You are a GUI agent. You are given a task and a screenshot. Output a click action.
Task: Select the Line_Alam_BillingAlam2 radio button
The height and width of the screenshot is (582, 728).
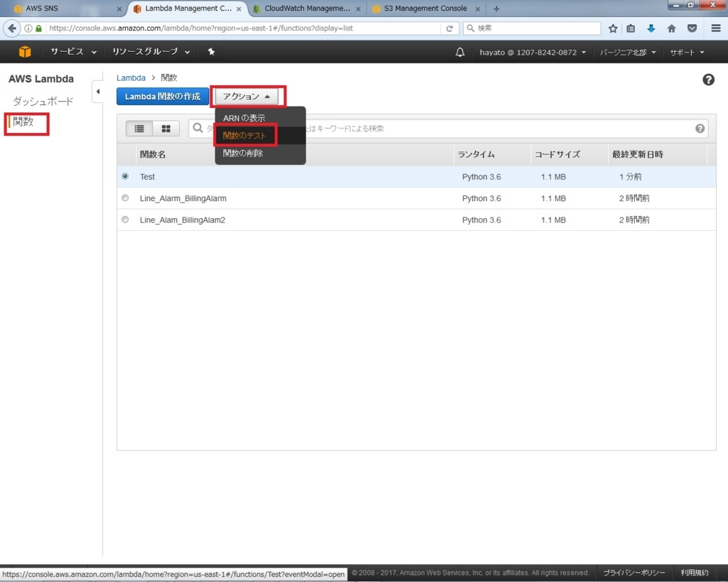coord(125,220)
